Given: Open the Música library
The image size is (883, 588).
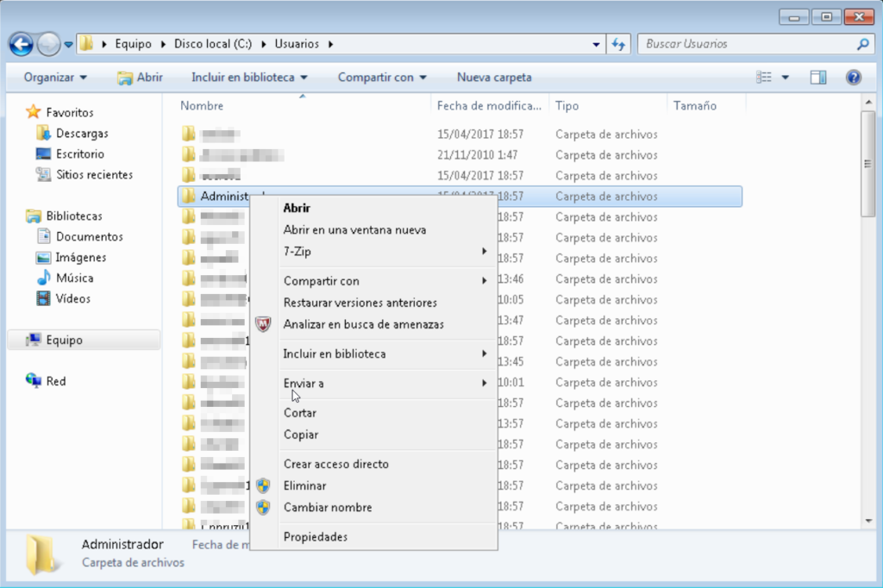Looking at the screenshot, I should pyautogui.click(x=74, y=278).
